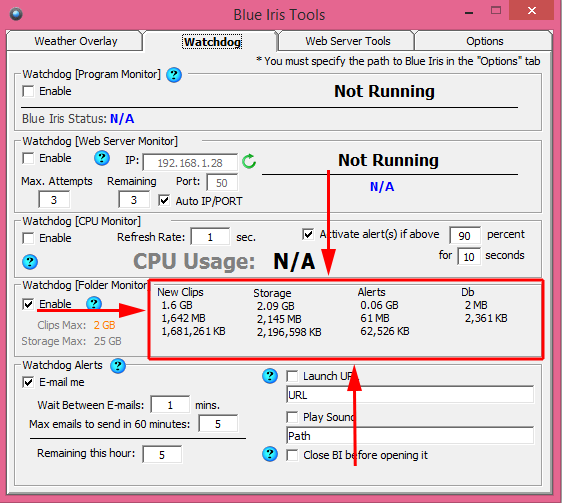Click the Blue Iris Tools app icon
562x503 pixels.
[x=16, y=14]
